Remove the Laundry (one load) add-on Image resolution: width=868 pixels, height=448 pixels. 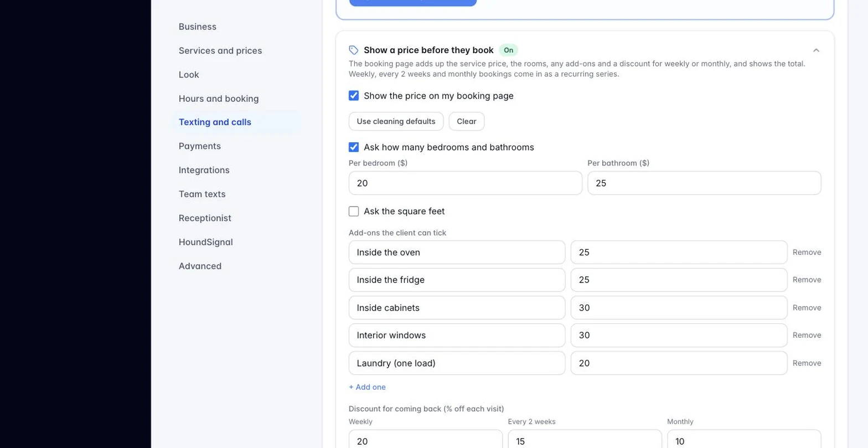coord(807,363)
